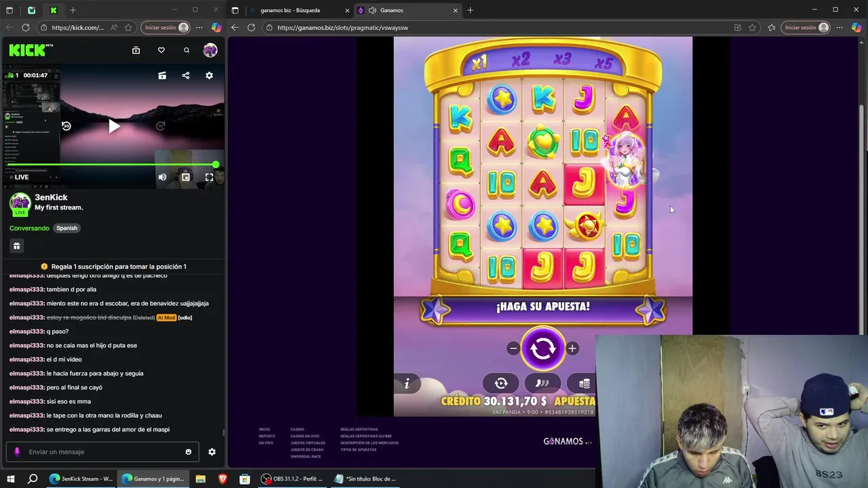The height and width of the screenshot is (488, 868).
Task: Select the green Kick tab in left window
Action: (54, 10)
